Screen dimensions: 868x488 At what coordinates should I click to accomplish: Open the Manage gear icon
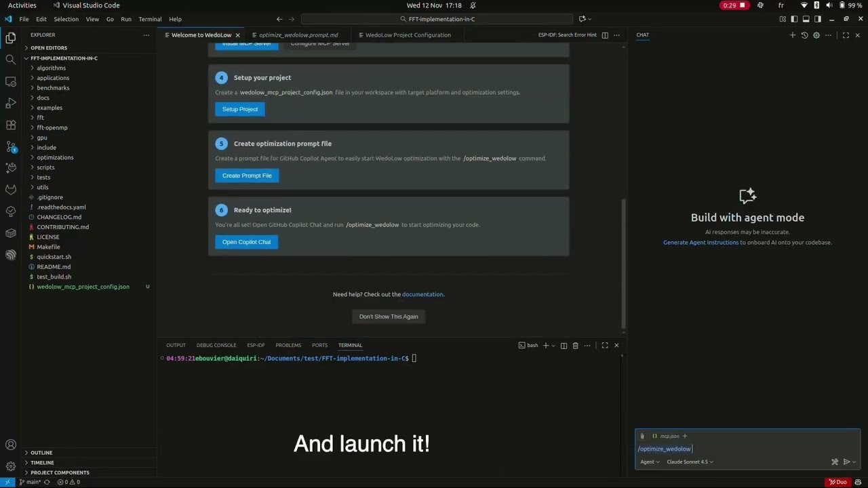[10, 466]
